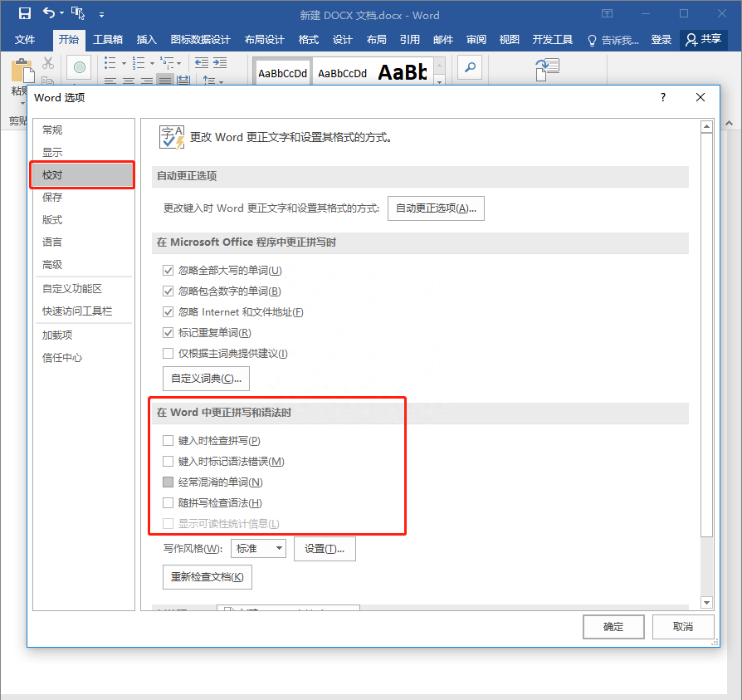Click the help question mark in dialog
Screen dimensions: 742x700
[x=663, y=97]
